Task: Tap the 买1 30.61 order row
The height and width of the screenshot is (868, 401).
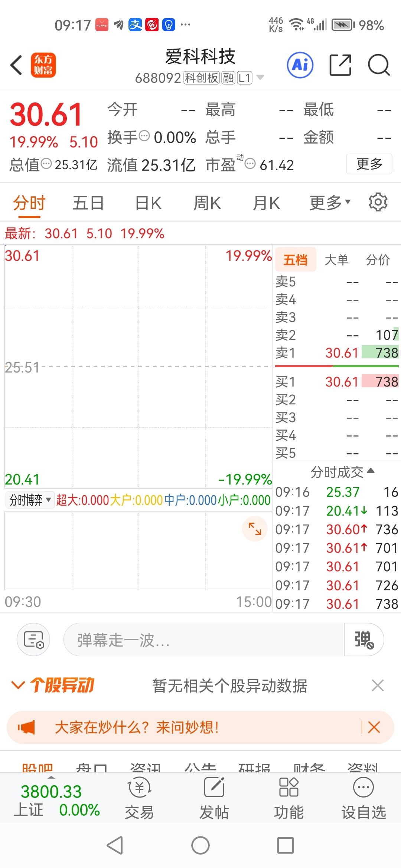Action: pos(337,381)
